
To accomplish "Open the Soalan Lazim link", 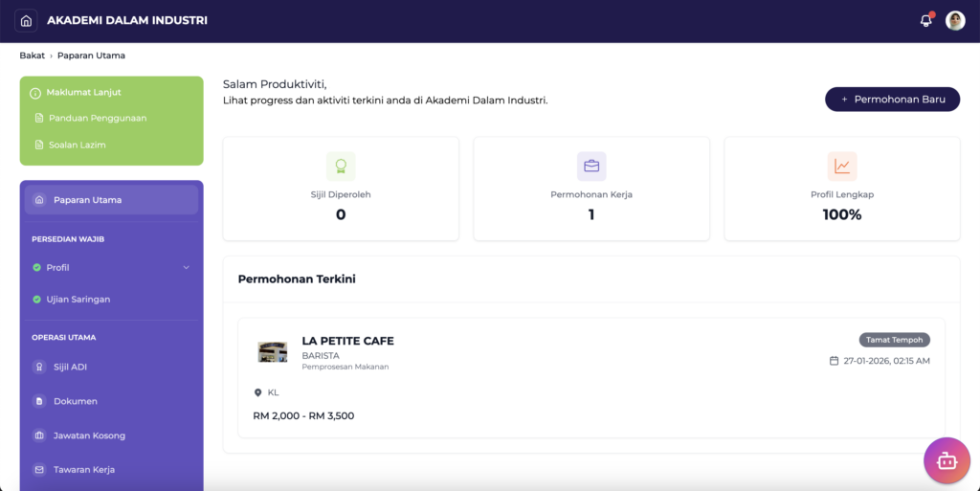I will pos(77,145).
